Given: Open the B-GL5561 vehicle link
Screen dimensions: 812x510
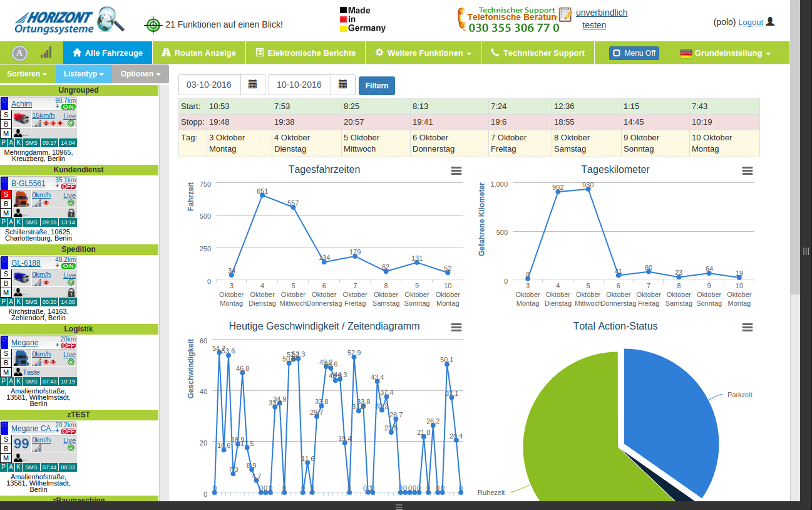Looking at the screenshot, I should click(28, 184).
